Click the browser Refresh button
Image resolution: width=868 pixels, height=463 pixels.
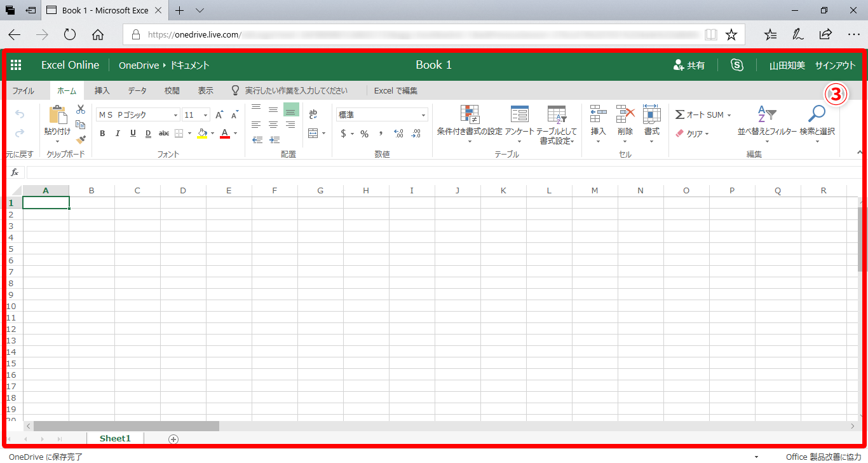(70, 34)
